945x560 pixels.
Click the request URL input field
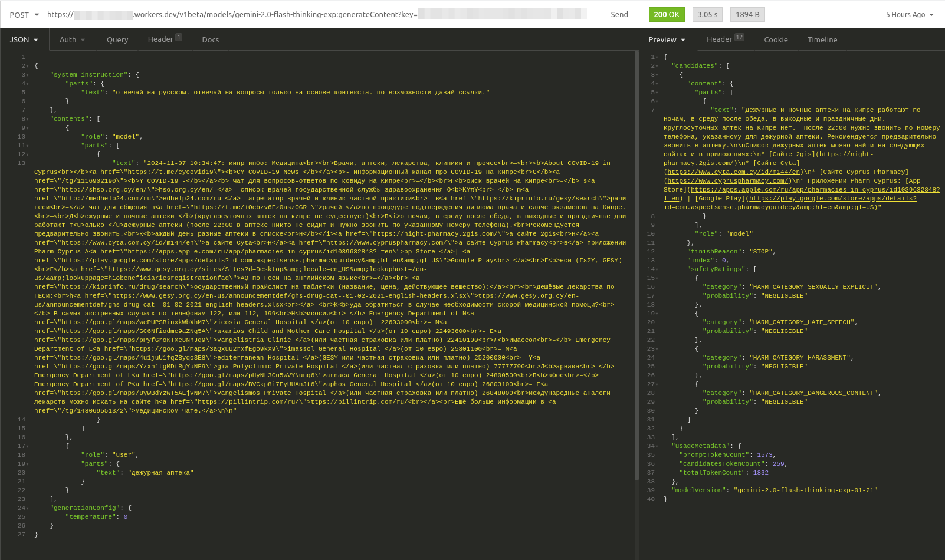click(x=319, y=15)
